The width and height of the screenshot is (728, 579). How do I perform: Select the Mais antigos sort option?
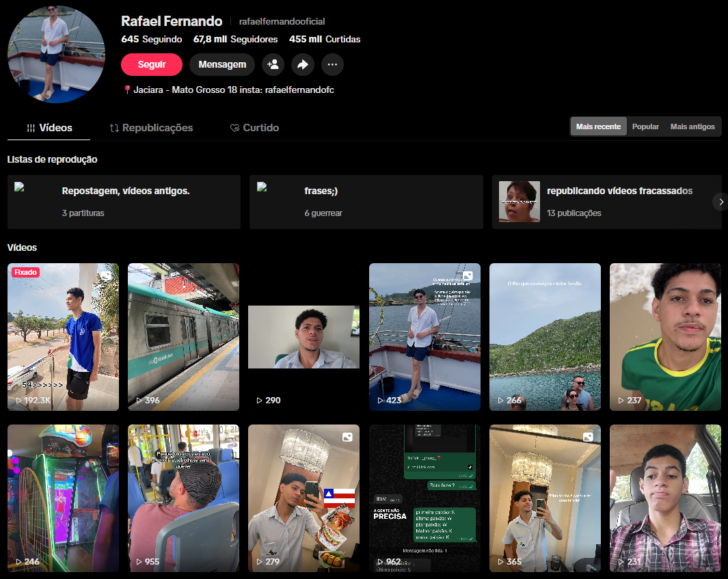(x=692, y=126)
